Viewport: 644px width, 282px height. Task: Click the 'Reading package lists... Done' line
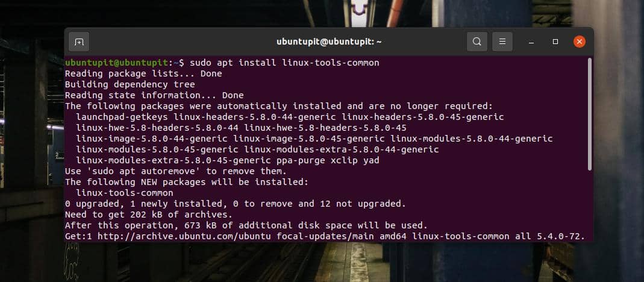(x=143, y=74)
